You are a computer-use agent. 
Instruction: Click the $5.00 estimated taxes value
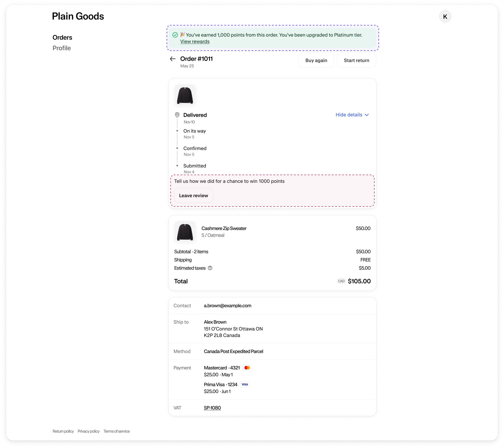point(365,268)
